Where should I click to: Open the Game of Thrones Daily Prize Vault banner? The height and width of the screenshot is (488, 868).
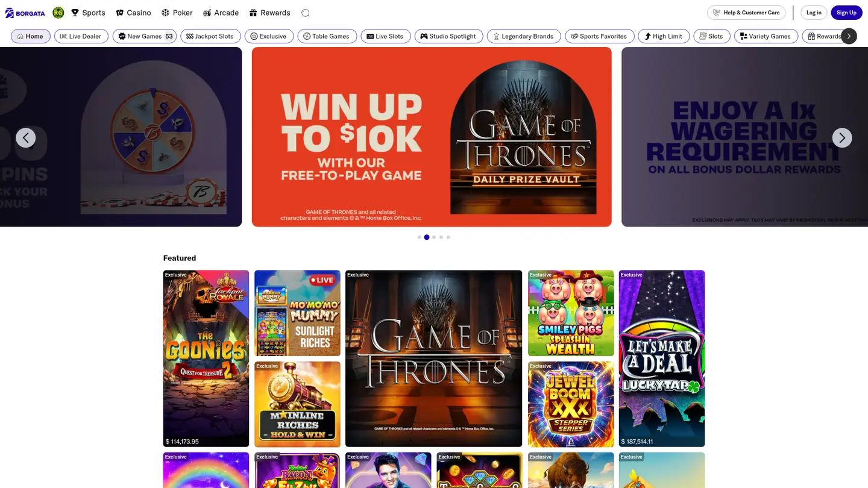[x=432, y=137]
